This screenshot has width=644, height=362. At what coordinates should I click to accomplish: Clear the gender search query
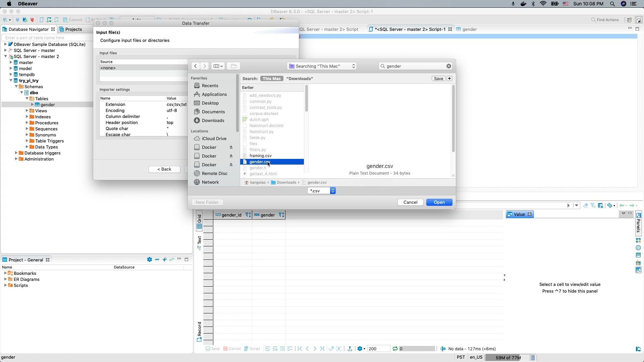click(449, 66)
